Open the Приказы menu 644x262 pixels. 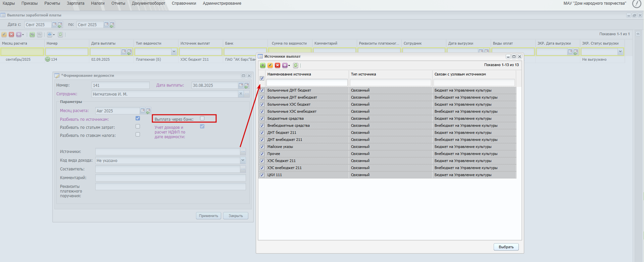[30, 3]
